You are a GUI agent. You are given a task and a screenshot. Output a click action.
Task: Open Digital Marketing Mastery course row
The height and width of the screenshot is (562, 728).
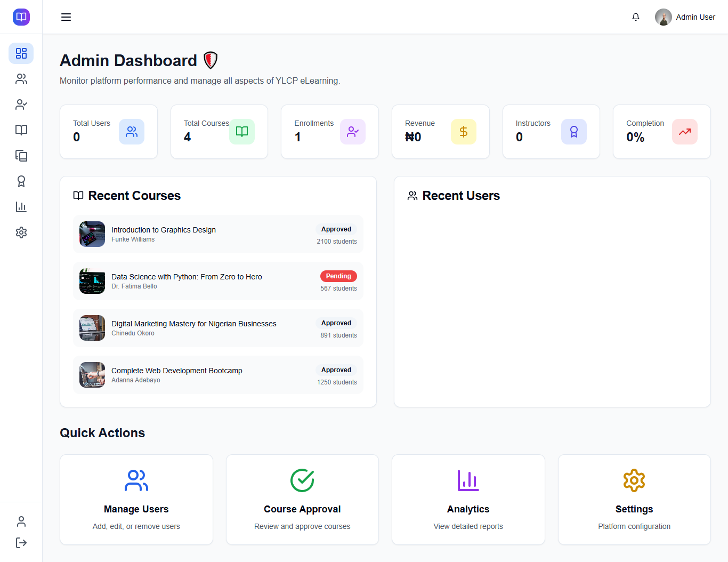pyautogui.click(x=218, y=328)
